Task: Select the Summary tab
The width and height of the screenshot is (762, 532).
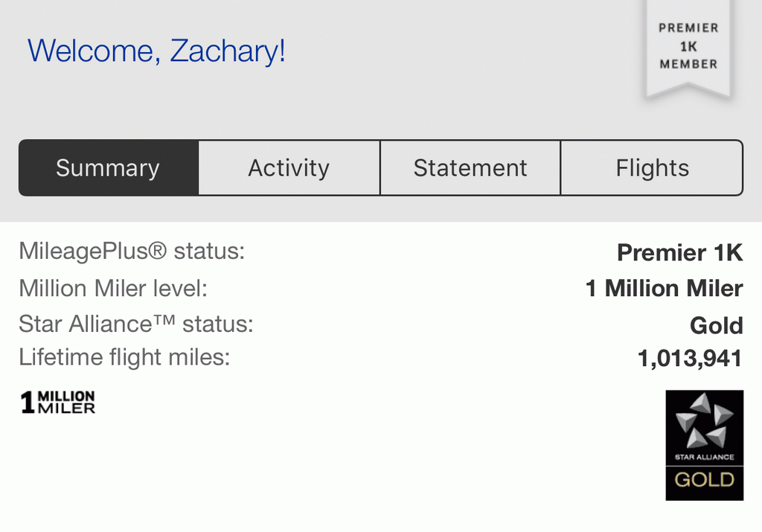Action: (109, 168)
